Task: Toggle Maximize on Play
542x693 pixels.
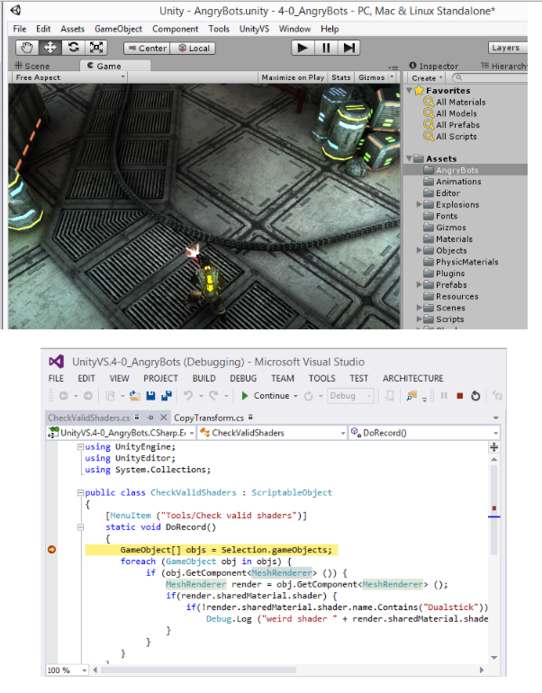Action: [x=293, y=77]
